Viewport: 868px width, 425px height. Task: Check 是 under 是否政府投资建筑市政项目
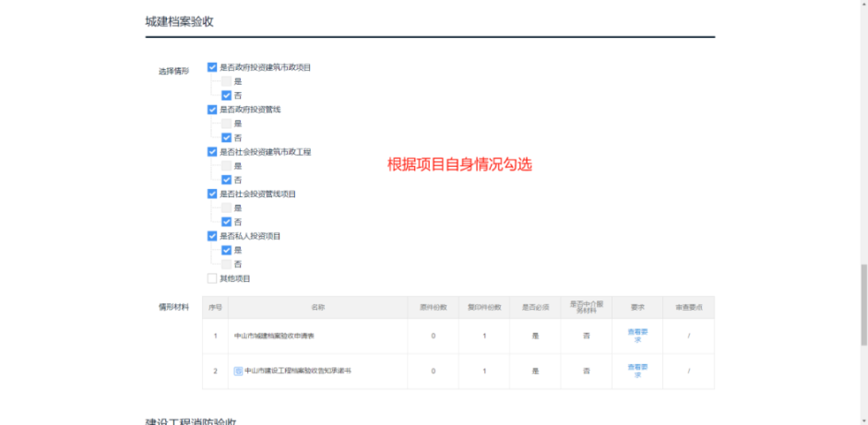pyautogui.click(x=226, y=81)
